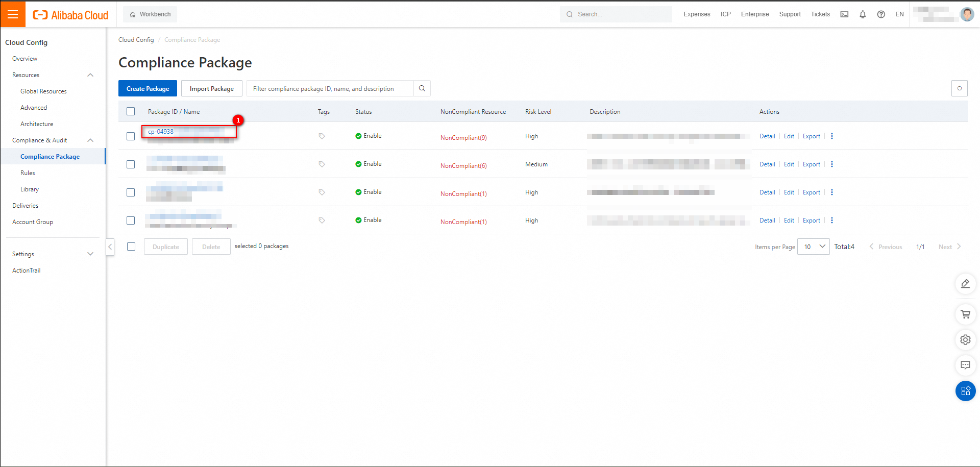Collapse the Compliance & Audit section

(x=90, y=140)
